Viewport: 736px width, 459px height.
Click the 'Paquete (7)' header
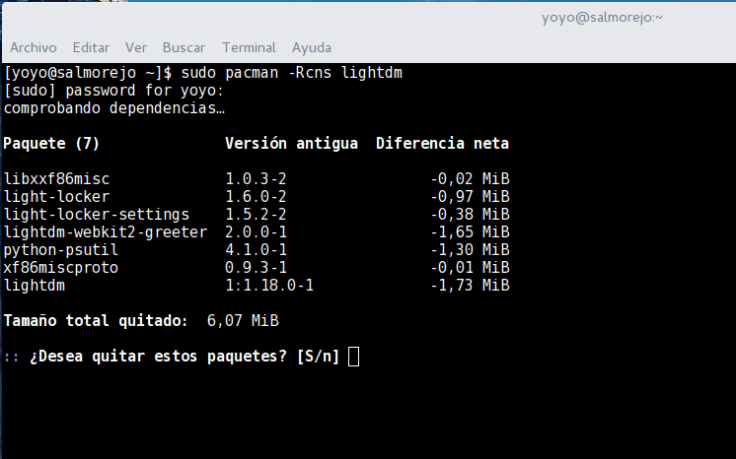pos(51,144)
